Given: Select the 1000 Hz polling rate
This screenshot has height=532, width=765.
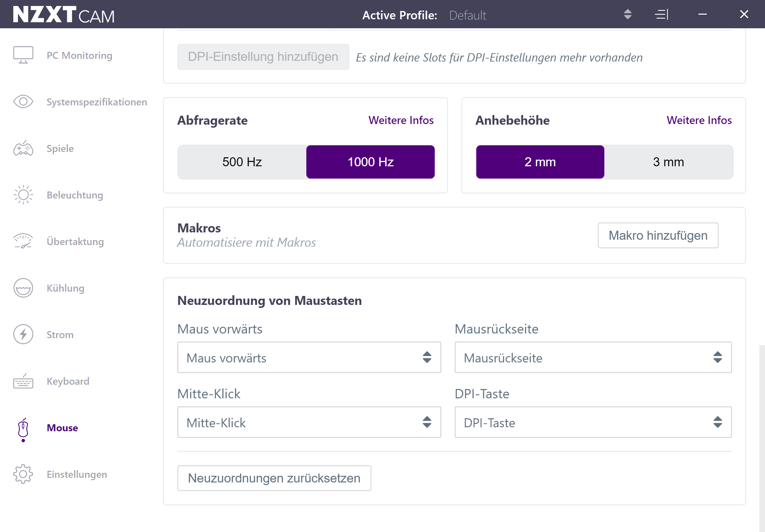Looking at the screenshot, I should click(371, 162).
